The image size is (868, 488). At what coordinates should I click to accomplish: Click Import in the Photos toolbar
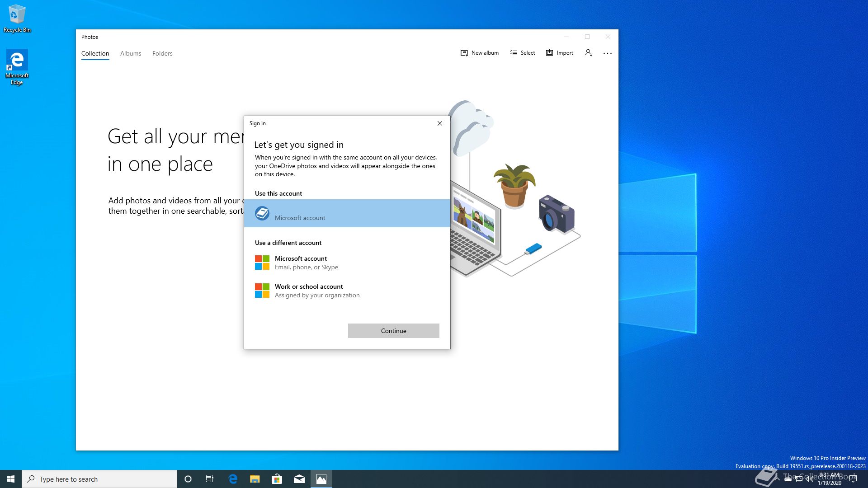[560, 53]
